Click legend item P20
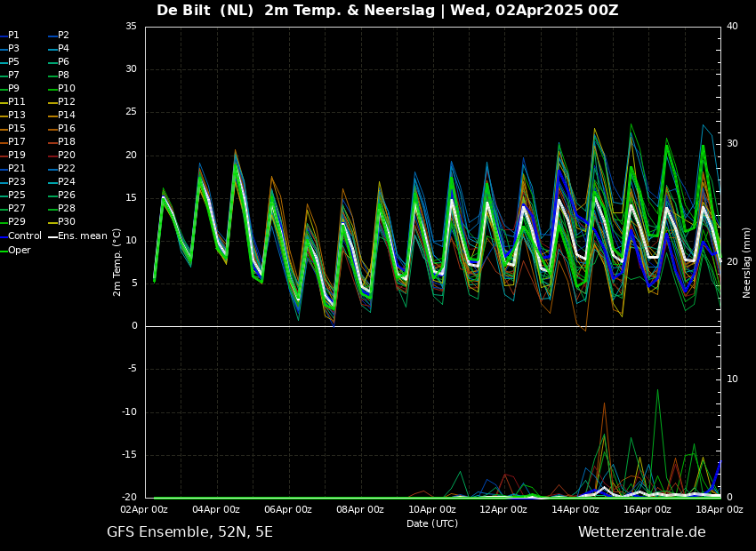Image resolution: width=756 pixels, height=551 pixels. 62,156
